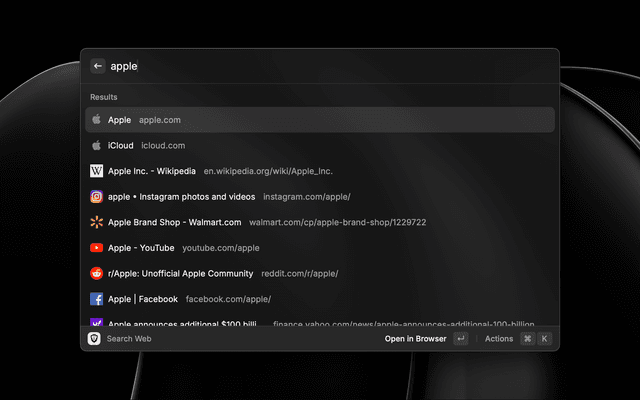Open the Apple Inc. - Wikipedia result
This screenshot has width=640, height=400.
pos(320,171)
